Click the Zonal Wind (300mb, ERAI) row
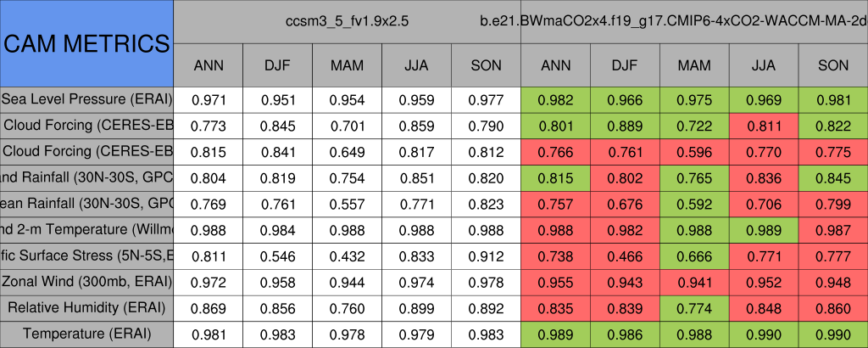Viewport: 868px width, 348px height. [x=86, y=282]
